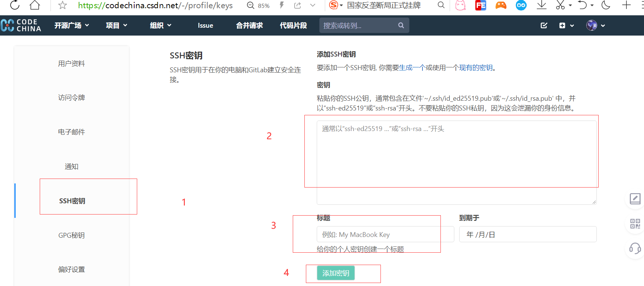Expand the screenshot tool dropdown arrow

coord(570,6)
